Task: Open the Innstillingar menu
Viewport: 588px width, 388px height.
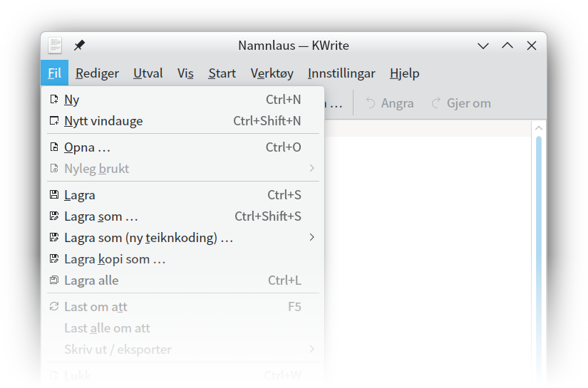Action: [341, 73]
